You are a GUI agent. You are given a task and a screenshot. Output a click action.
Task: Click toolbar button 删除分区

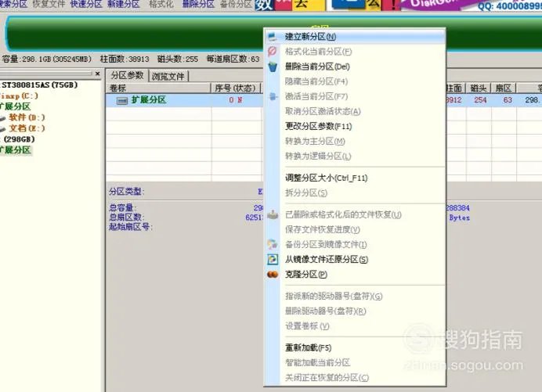[x=198, y=4]
